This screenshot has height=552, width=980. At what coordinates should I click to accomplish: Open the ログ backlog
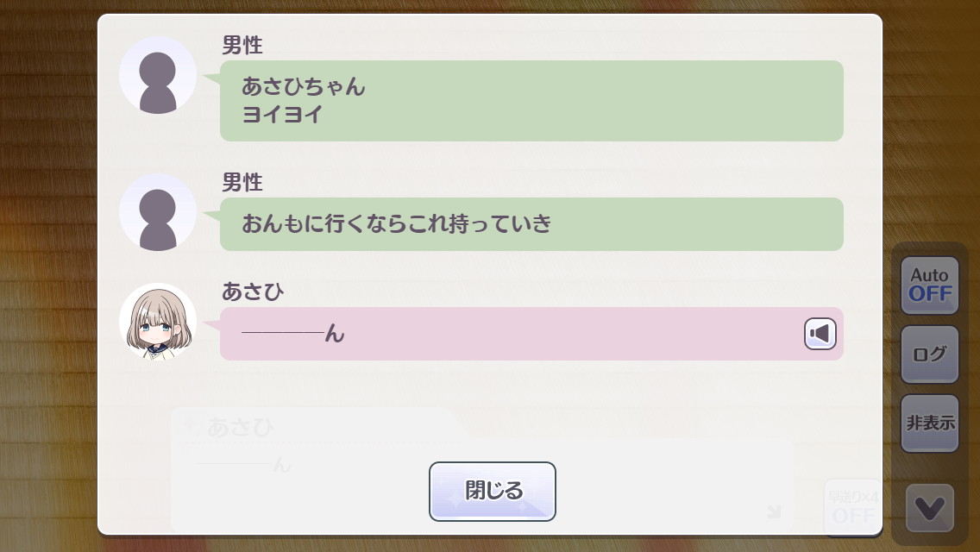point(929,354)
